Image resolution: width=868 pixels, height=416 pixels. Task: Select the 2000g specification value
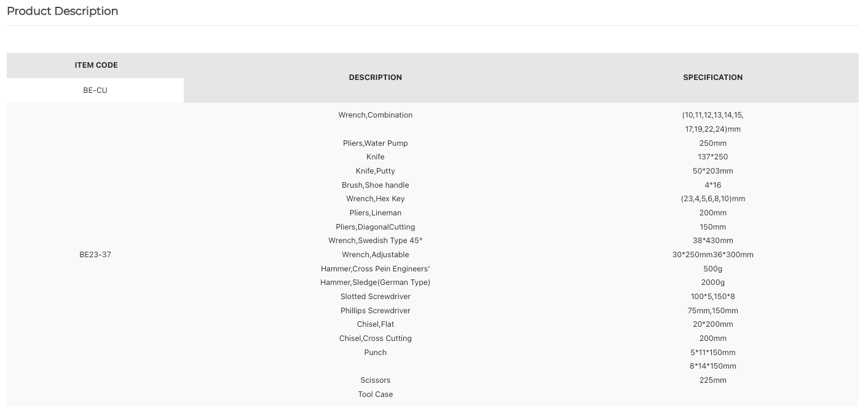click(x=712, y=282)
